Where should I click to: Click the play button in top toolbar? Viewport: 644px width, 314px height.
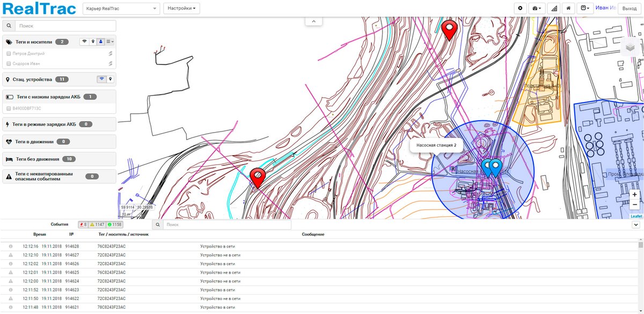521,8
